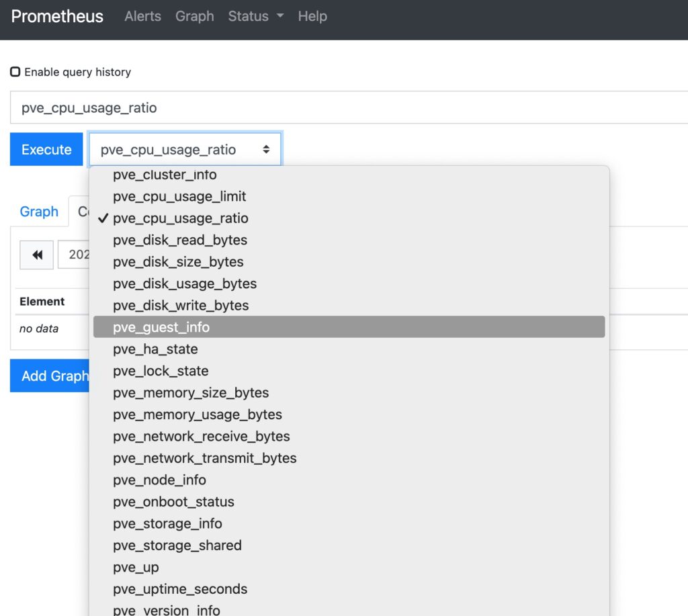Pick pve_storage_info option
The width and height of the screenshot is (688, 616).
click(x=349, y=523)
